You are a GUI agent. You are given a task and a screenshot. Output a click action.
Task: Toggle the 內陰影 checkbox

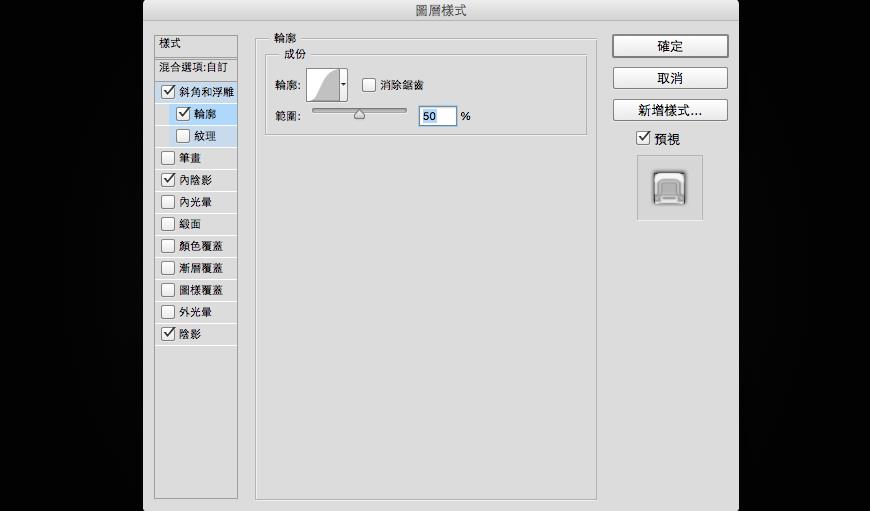point(168,180)
